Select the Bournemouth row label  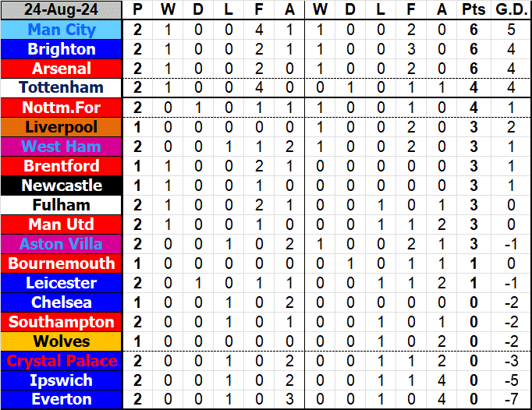coord(62,263)
